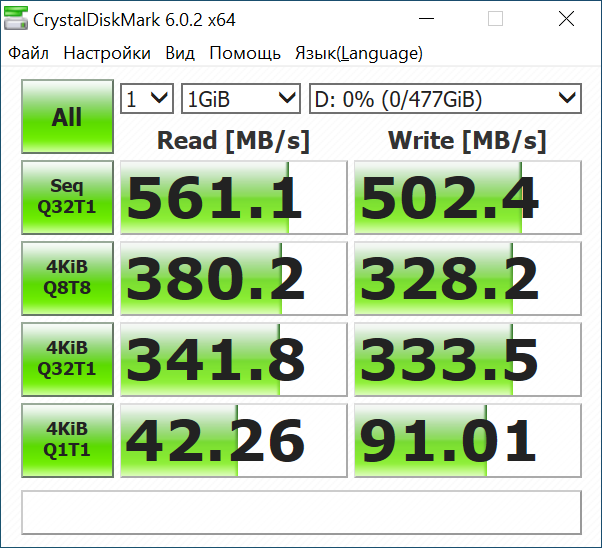Click the 4KiB Q32T1 read result 341.8
This screenshot has width=602, height=548.
pyautogui.click(x=234, y=359)
